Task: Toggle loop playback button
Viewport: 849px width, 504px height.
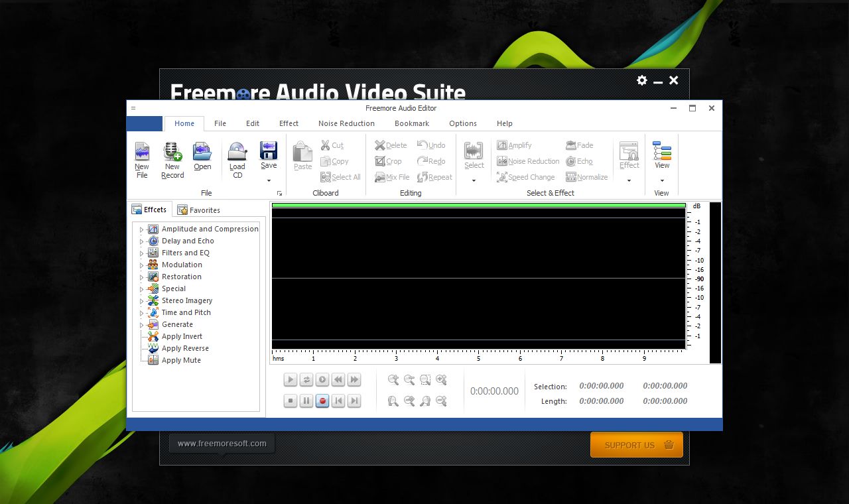Action: (x=306, y=380)
